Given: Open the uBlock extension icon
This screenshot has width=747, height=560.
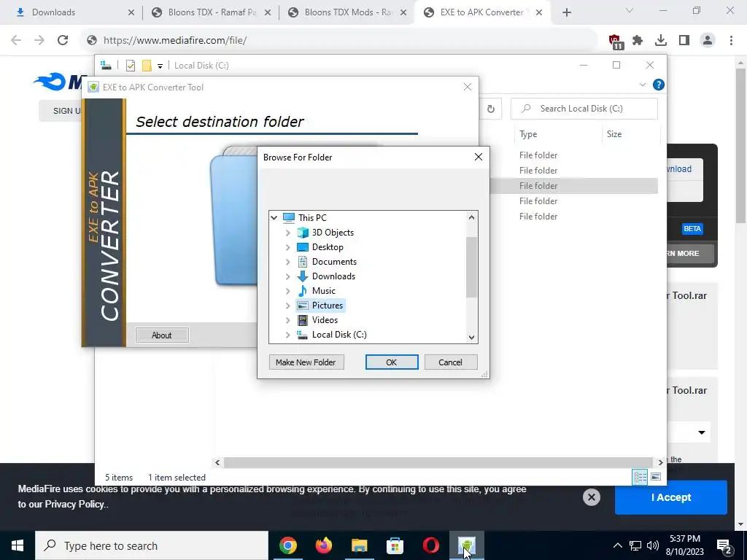Looking at the screenshot, I should pos(615,41).
